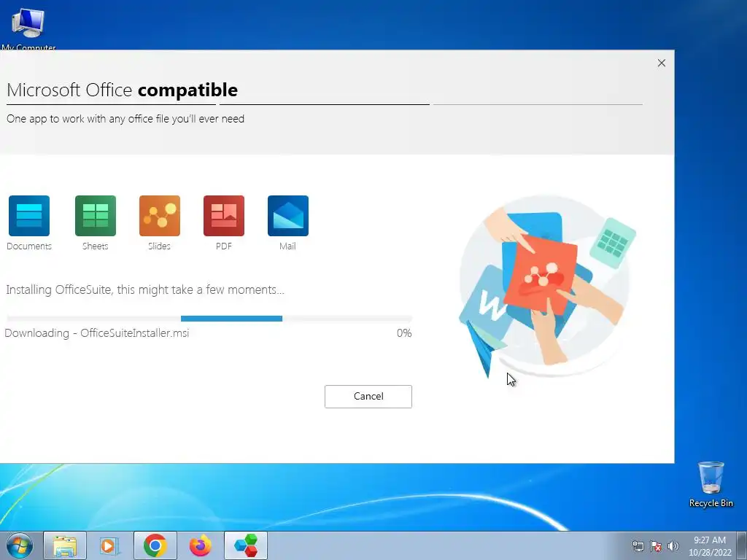
Task: Click the 'One app to work with' subtitle
Action: click(125, 119)
